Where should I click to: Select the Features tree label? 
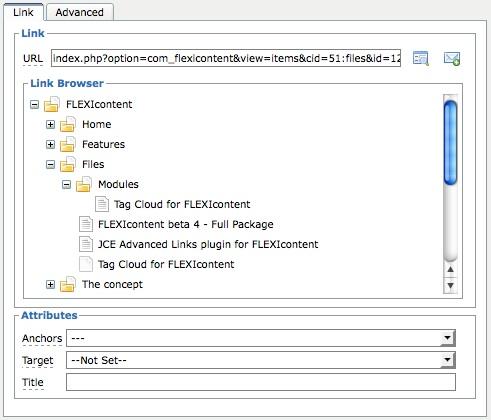tap(103, 144)
